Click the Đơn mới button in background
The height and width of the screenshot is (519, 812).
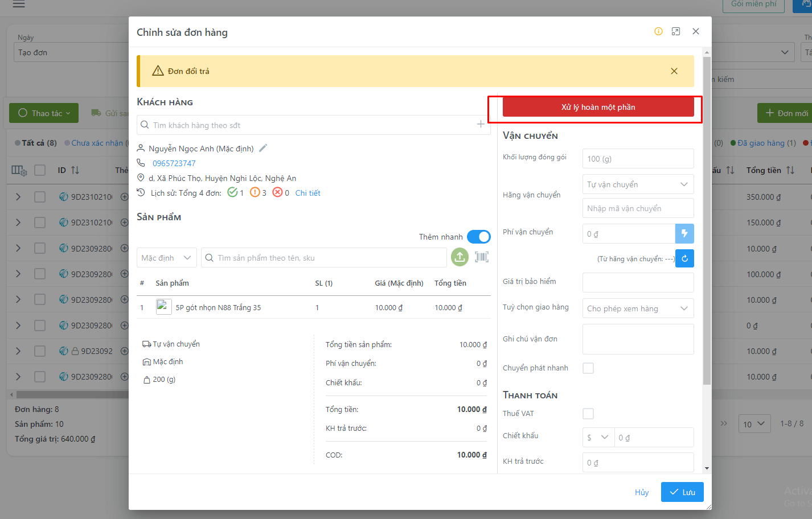click(786, 113)
